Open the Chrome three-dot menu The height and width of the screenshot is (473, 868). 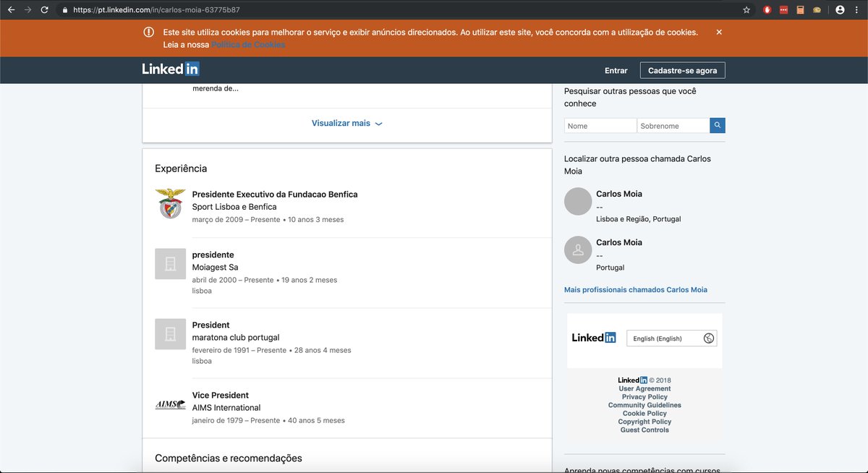click(x=856, y=10)
